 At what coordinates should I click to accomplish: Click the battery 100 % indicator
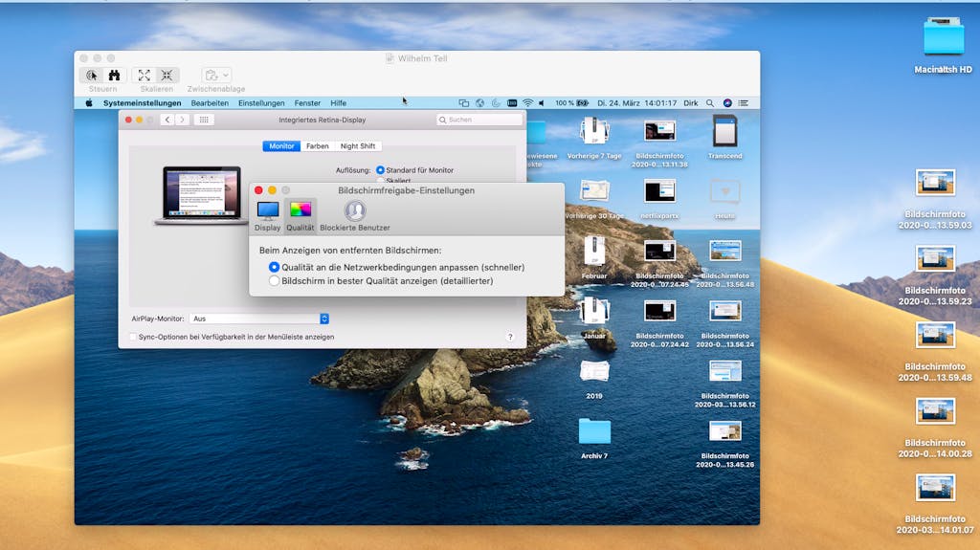(572, 103)
